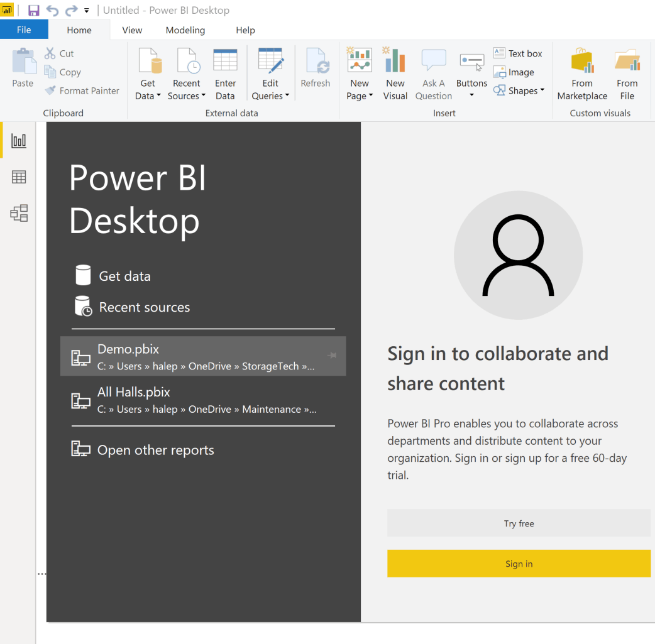
Task: Open the File menu
Action: coord(24,30)
